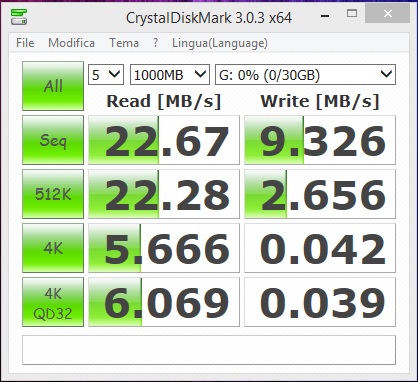Run all benchmarks with the All button
Viewport: 418px width, 382px height.
[53, 86]
